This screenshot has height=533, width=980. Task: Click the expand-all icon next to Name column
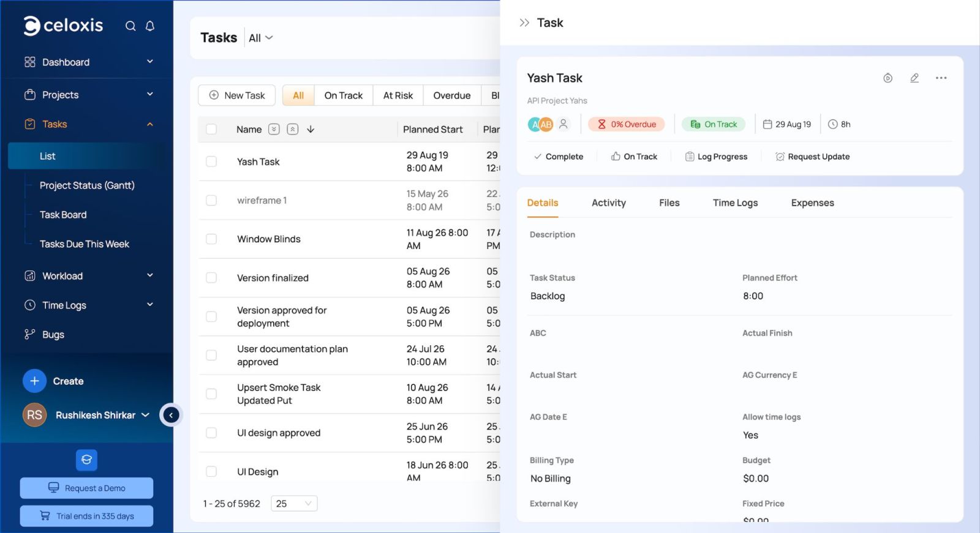click(274, 129)
